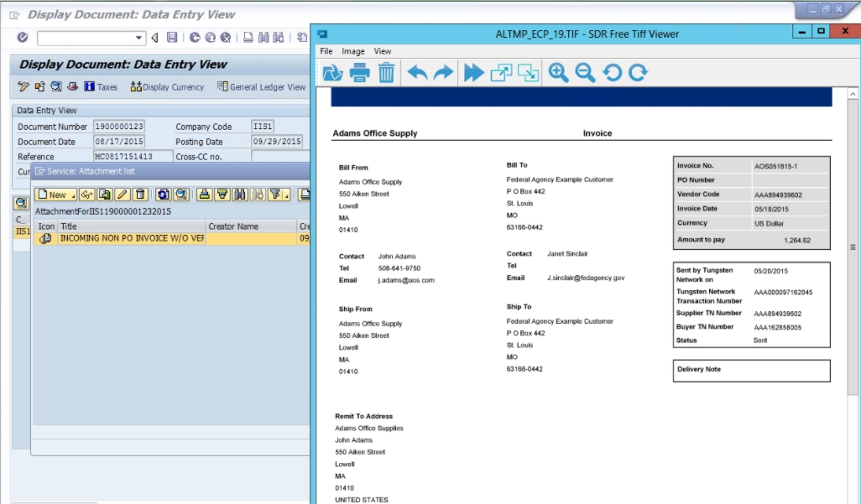Click the Title column header

pyautogui.click(x=132, y=226)
